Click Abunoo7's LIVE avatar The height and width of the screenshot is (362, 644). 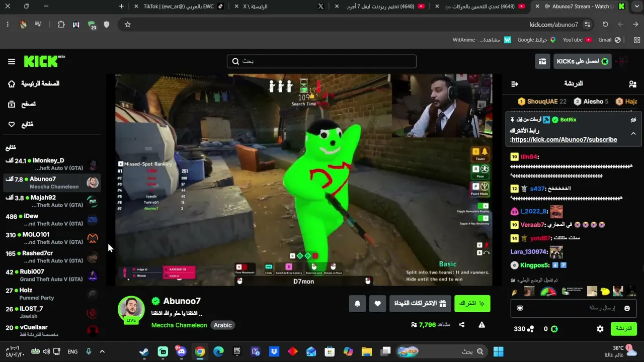pyautogui.click(x=131, y=310)
